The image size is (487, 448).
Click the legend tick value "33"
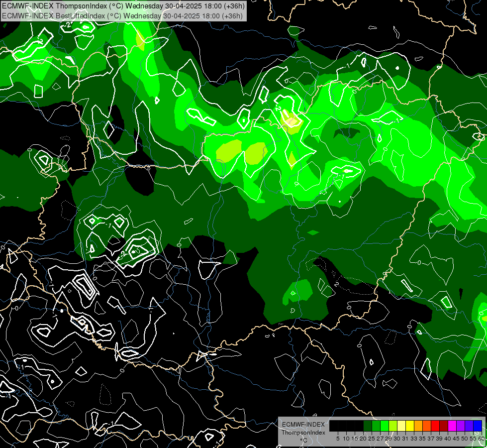414,439
